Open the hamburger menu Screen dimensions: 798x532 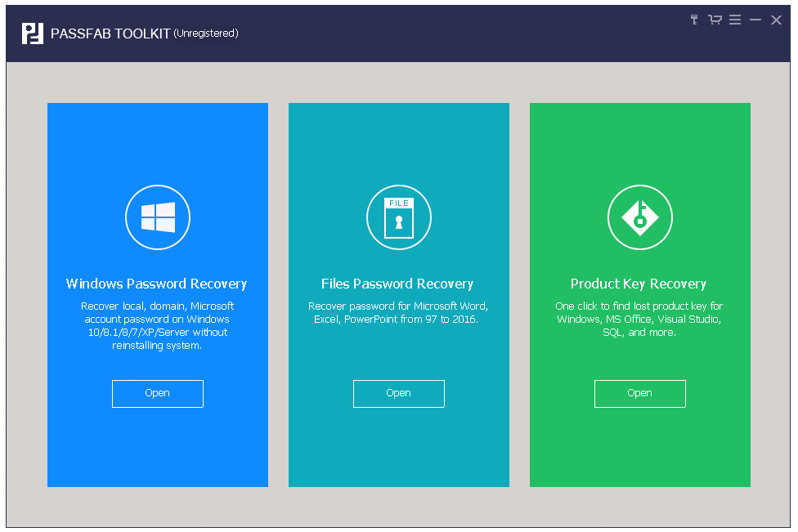click(735, 20)
